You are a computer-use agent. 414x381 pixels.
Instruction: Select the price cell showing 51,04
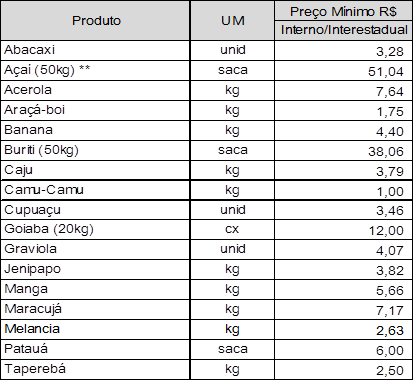point(343,71)
